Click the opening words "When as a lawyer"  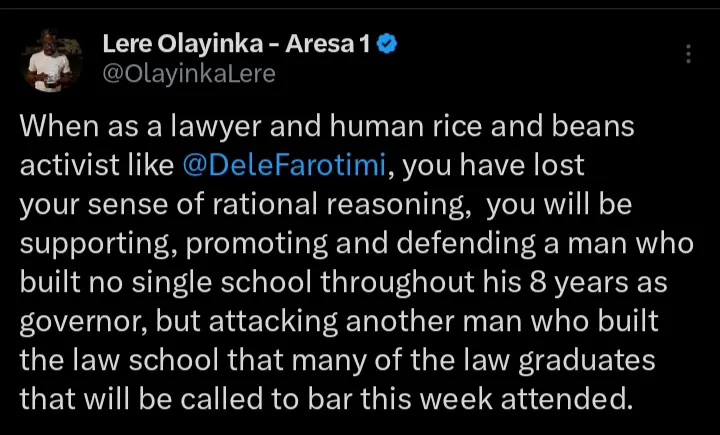pyautogui.click(x=104, y=130)
